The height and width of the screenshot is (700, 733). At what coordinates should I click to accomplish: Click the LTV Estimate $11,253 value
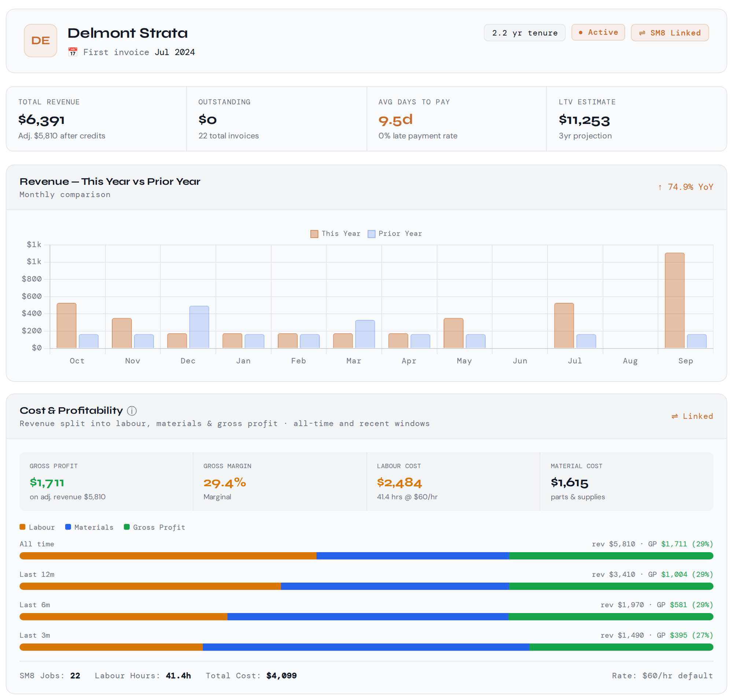click(x=584, y=120)
